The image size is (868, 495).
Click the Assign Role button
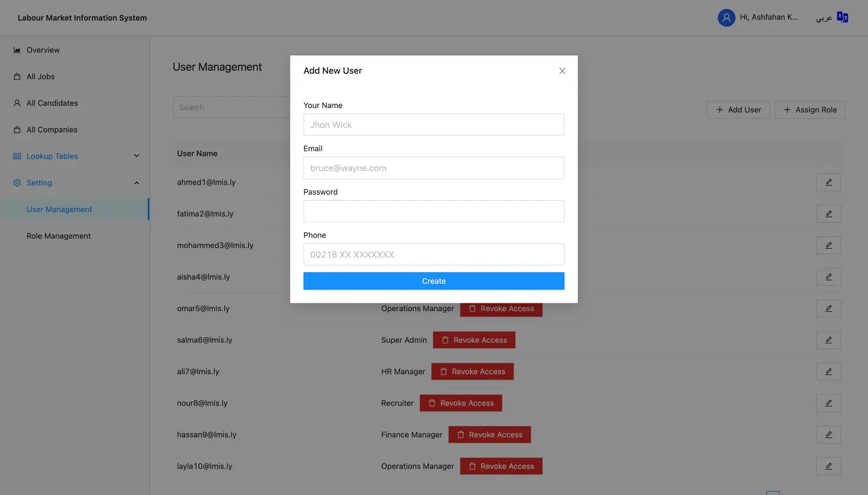point(810,110)
